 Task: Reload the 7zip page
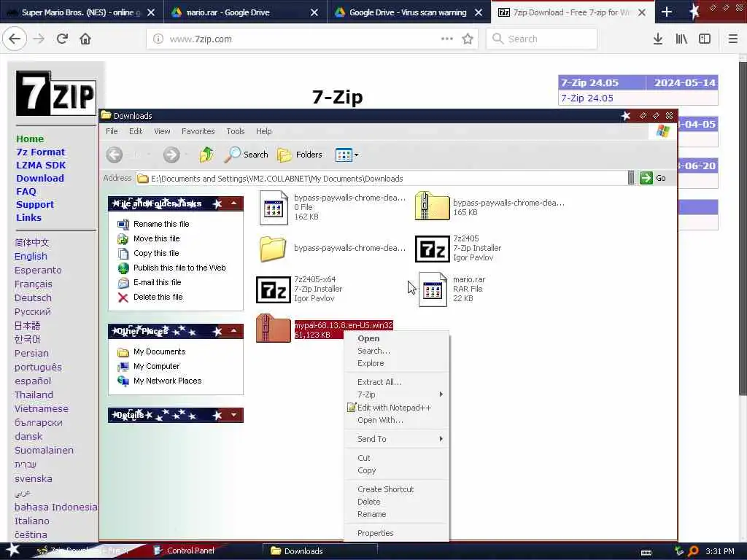click(62, 39)
